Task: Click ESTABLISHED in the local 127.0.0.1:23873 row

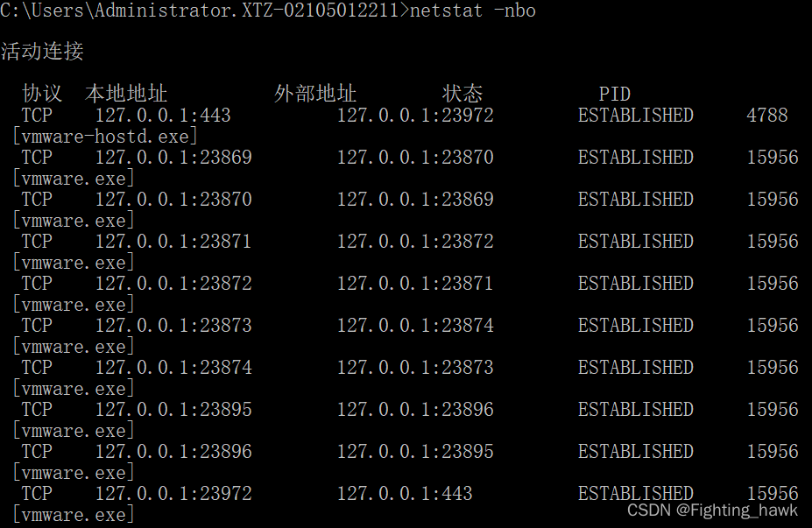Action: pyautogui.click(x=635, y=325)
